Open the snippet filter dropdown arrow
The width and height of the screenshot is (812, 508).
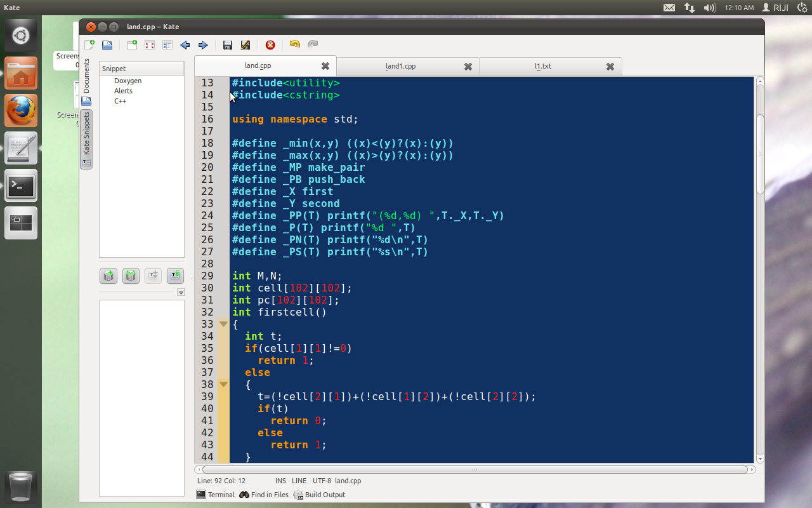click(x=181, y=292)
